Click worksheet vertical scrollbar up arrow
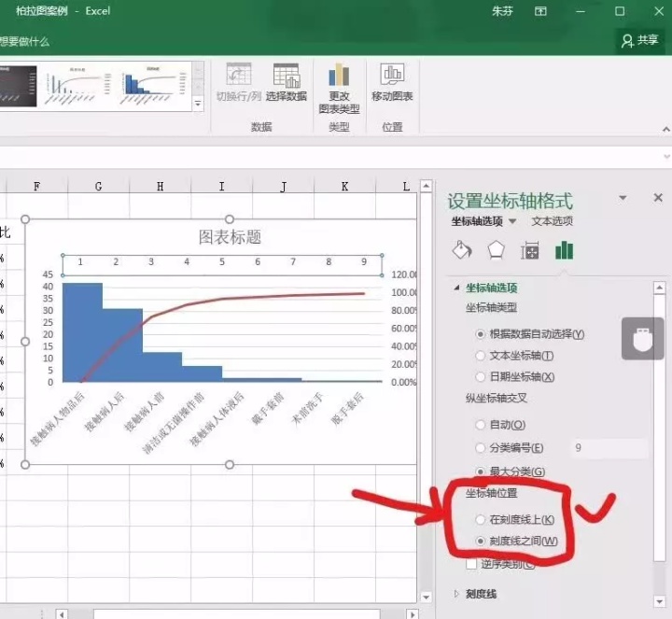The width and height of the screenshot is (672, 619). coord(426,186)
